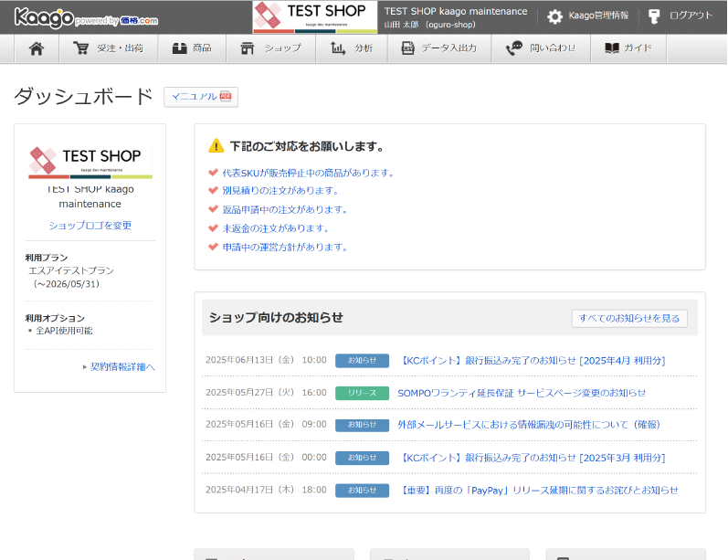
Task: Click the 利用プラン label
Action: [x=47, y=258]
